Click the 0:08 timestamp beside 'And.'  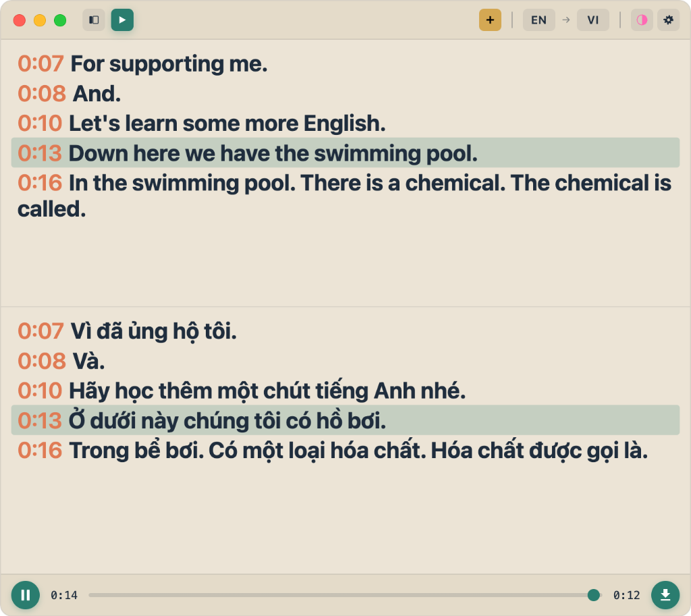[x=41, y=94]
